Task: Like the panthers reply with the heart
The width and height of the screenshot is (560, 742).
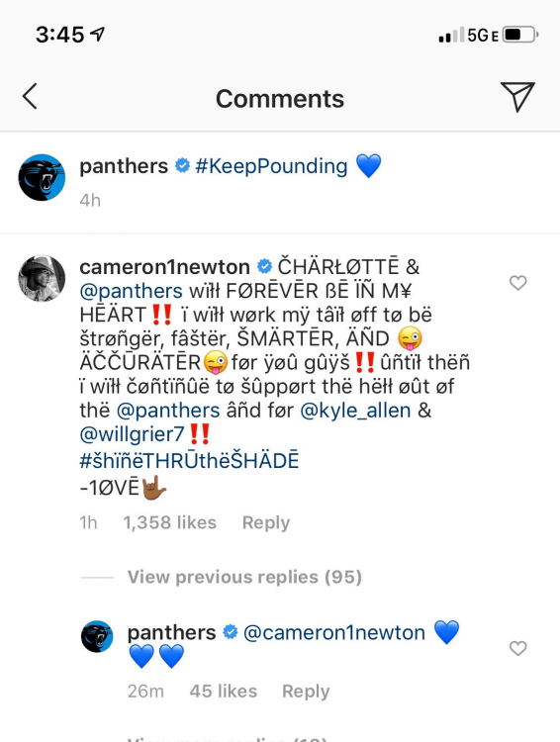Action: click(x=517, y=648)
